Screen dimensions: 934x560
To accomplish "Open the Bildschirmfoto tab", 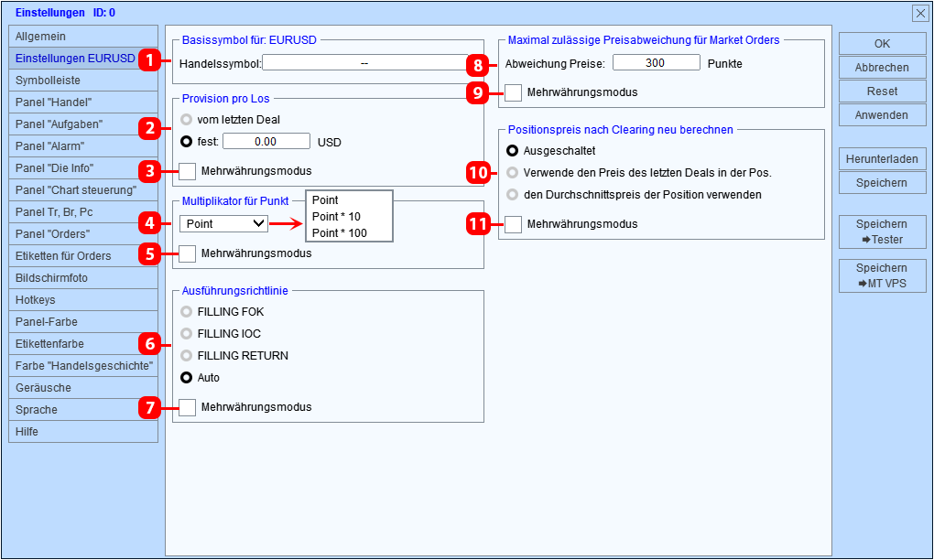I will pos(83,278).
